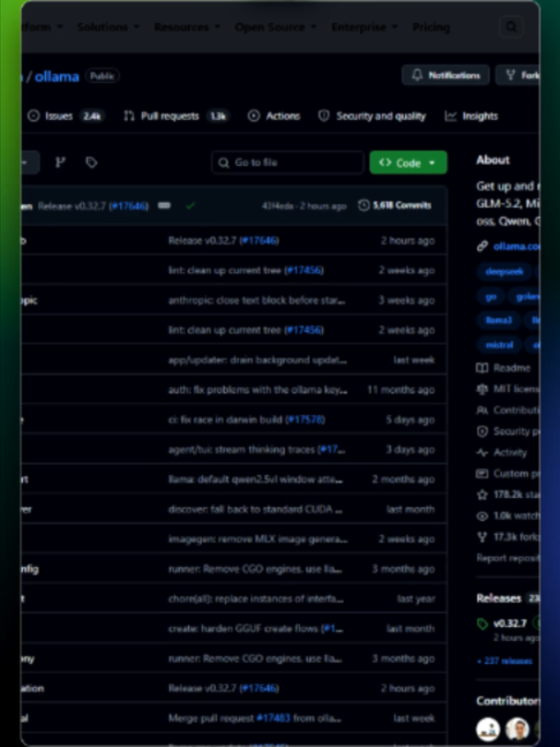
Task: Open 'create: harden GGUF create flows' message
Action: [243, 628]
